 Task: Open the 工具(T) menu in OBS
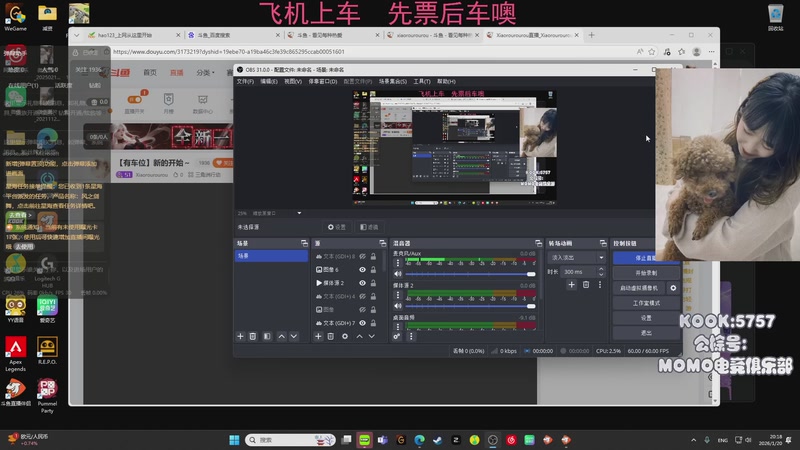[422, 82]
